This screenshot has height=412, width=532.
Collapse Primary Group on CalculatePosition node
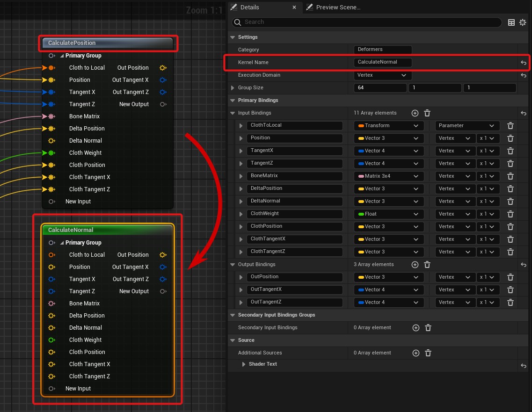62,56
